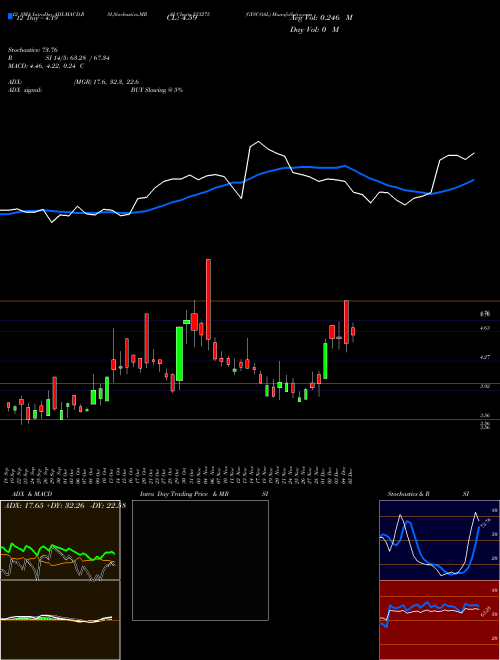Click the 4.27 price axis label
The image size is (500, 660).
[485, 357]
